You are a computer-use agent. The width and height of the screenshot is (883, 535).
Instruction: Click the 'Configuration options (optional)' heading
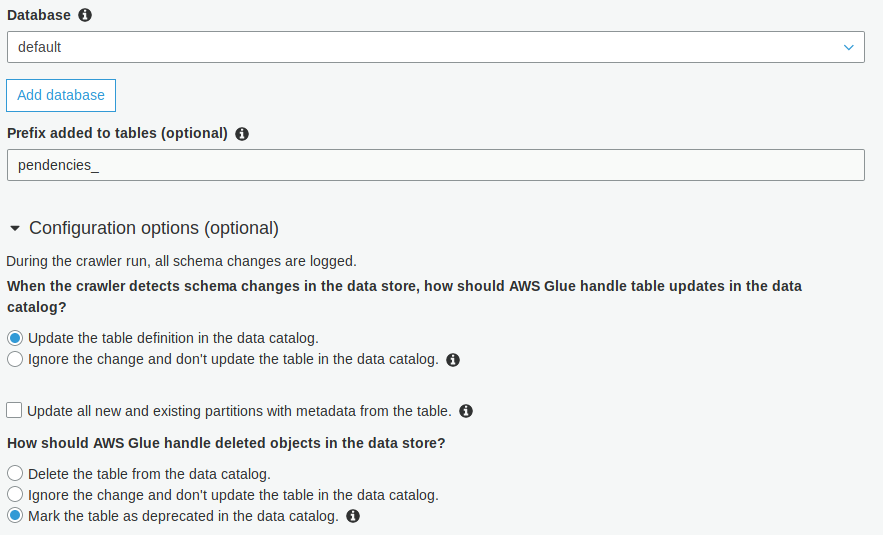pyautogui.click(x=153, y=228)
